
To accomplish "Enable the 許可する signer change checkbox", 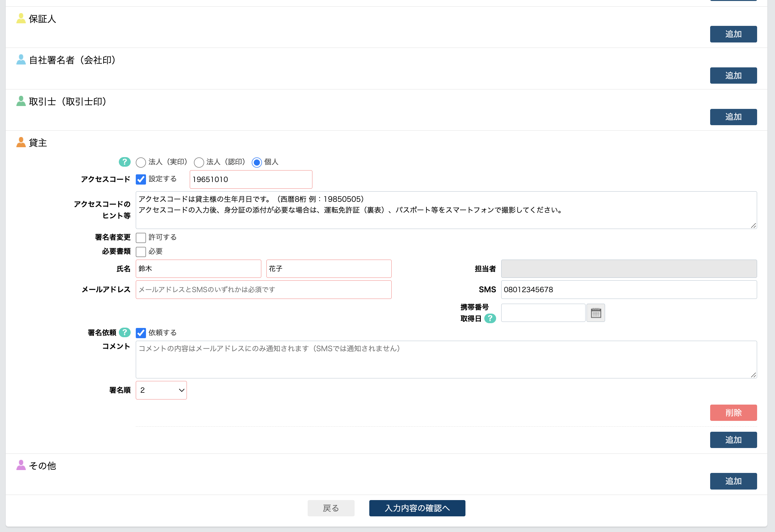I will (x=141, y=237).
